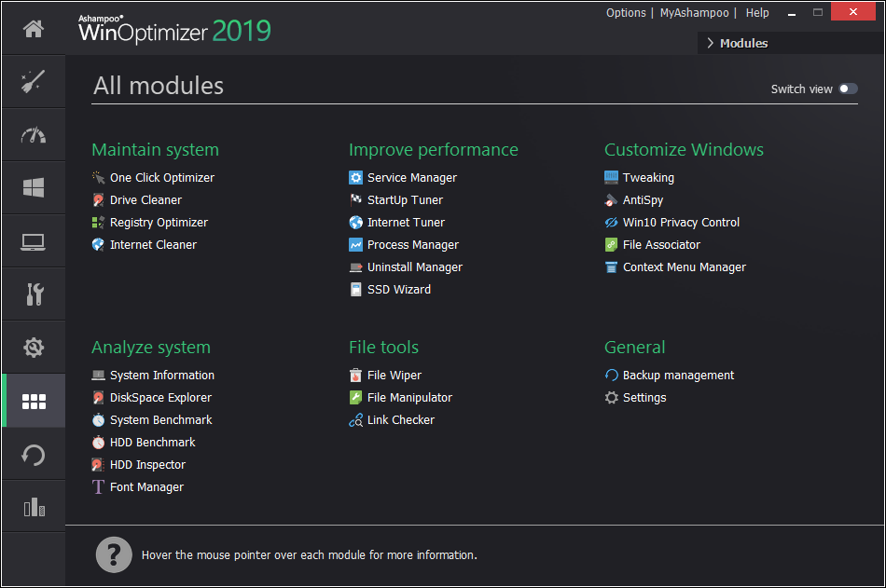Click the File Associator green icon

coord(611,244)
